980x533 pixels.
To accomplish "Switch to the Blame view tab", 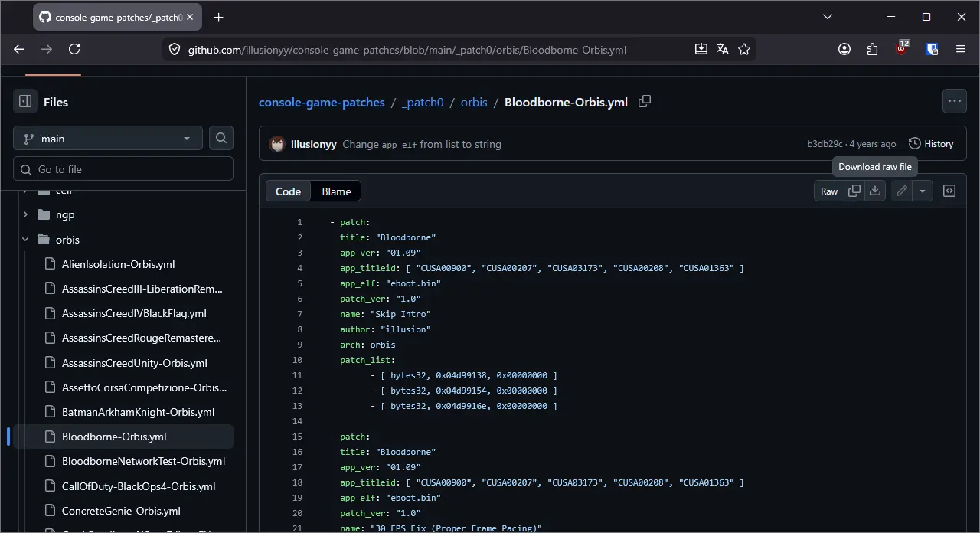I will pyautogui.click(x=336, y=191).
